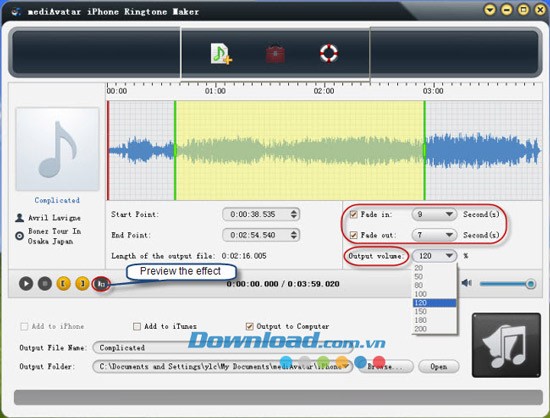Screen dimensions: 550x418
Task: Toggle Output to Computer checkbox
Action: coord(249,326)
